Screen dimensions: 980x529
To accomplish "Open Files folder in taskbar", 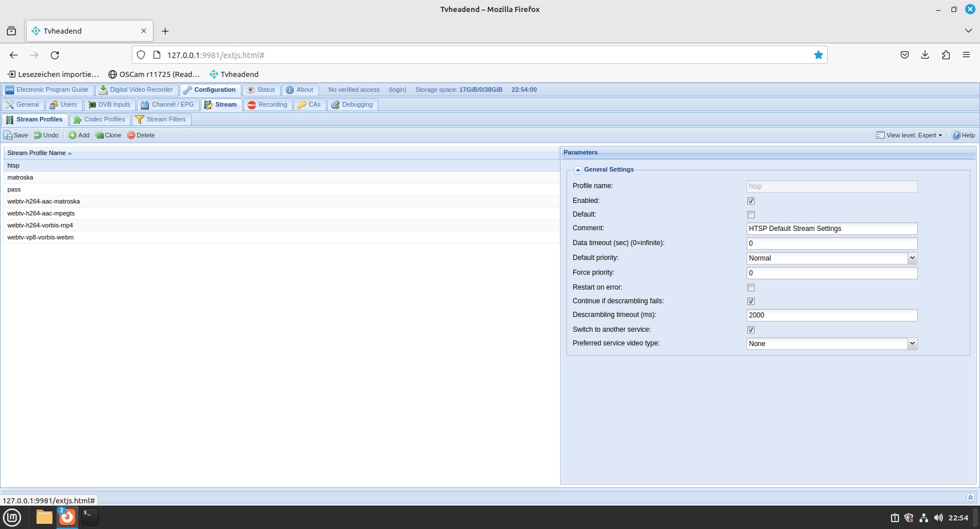I will pos(44,517).
